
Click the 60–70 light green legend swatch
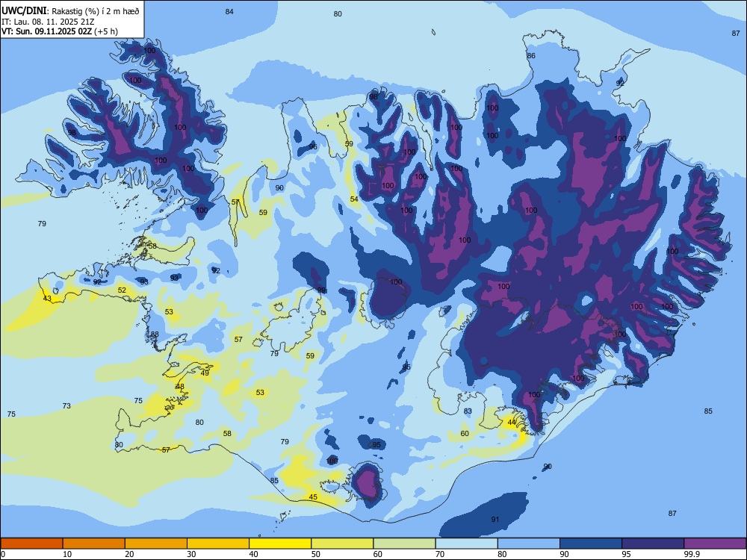[x=404, y=544]
